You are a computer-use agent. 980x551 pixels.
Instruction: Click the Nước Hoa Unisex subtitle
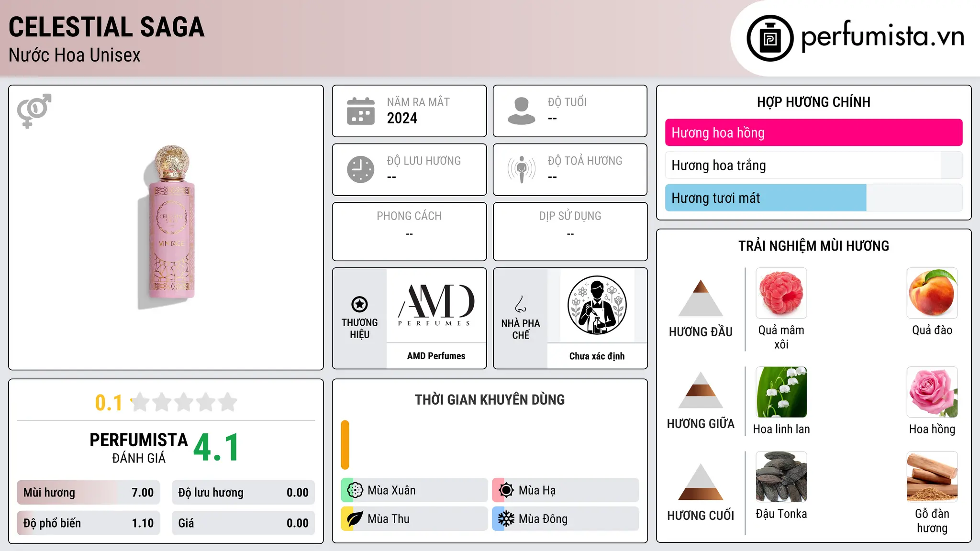75,55
